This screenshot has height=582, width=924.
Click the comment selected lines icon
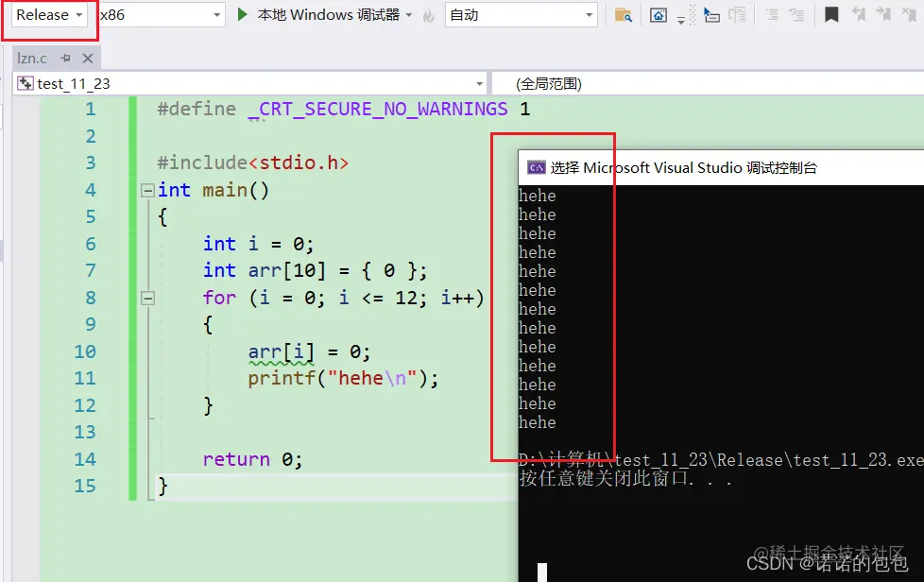pyautogui.click(x=771, y=15)
